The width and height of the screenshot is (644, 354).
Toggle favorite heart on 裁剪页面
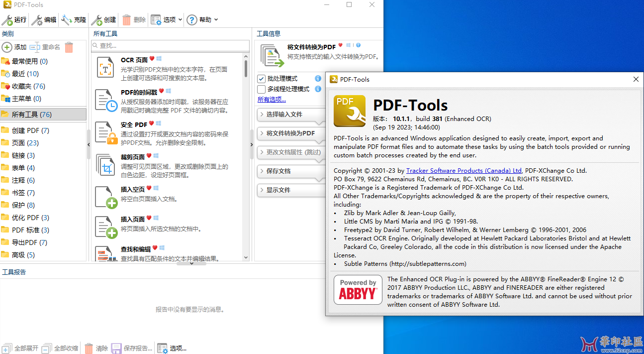149,155
